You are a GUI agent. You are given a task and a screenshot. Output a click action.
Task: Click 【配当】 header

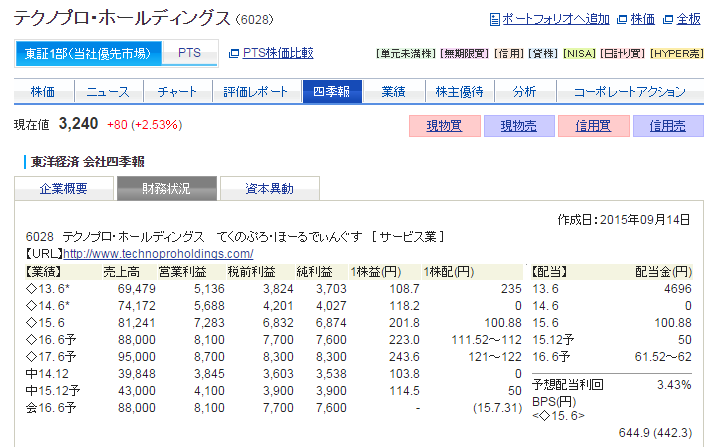[550, 272]
